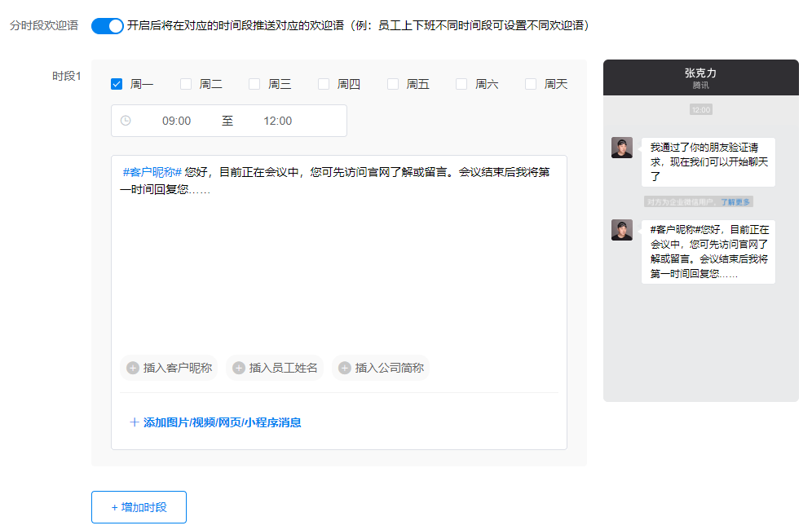Image resolution: width=812 pixels, height=530 pixels.
Task: Select the 周四 checkbox
Action: click(324, 84)
